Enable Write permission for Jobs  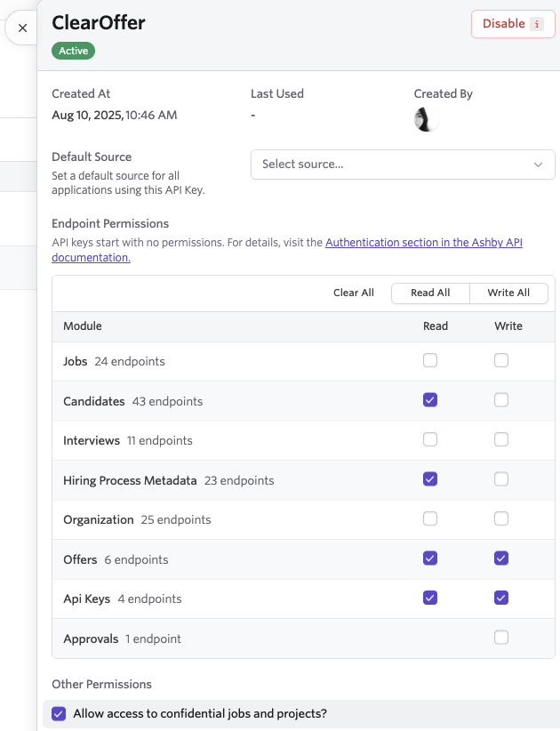click(x=501, y=361)
